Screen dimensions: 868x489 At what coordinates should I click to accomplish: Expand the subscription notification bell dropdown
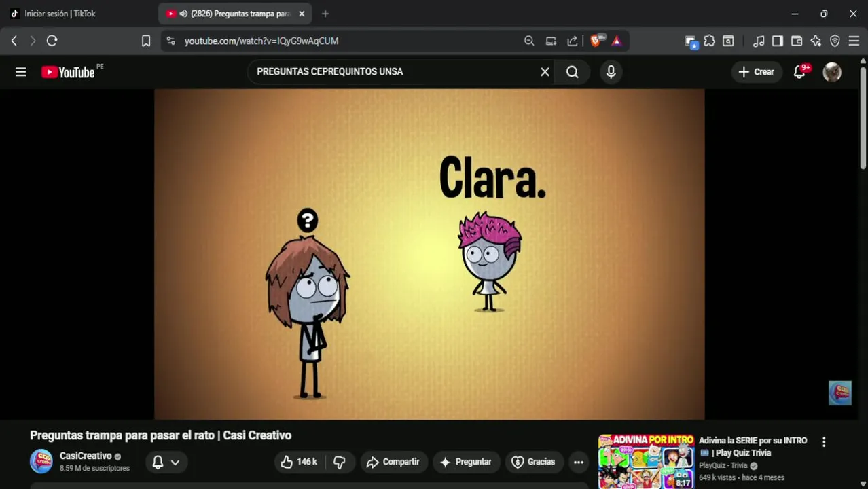point(166,462)
